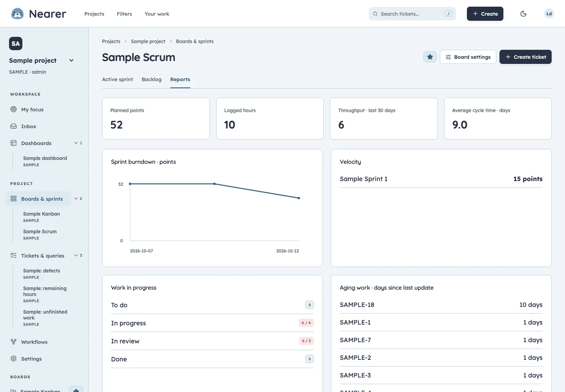The width and height of the screenshot is (565, 392).
Task: Click the Create ticket button
Action: tap(525, 57)
